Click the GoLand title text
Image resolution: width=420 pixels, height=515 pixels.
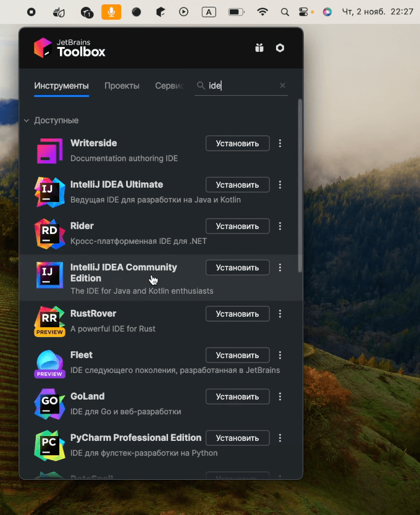click(x=88, y=396)
